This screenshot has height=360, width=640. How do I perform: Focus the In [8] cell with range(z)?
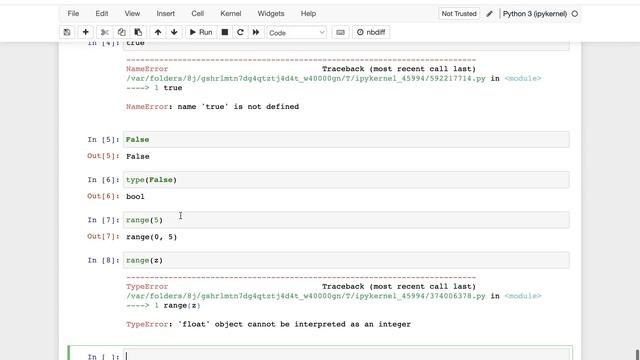(346, 260)
